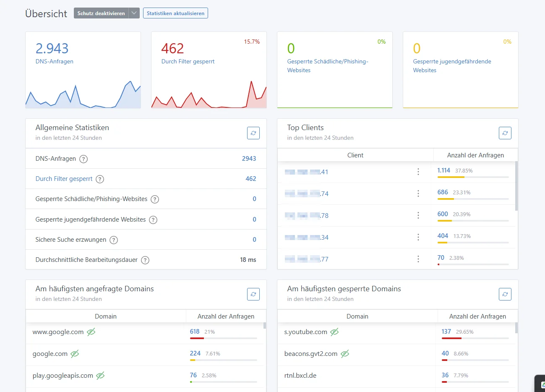Open the Durch Filter gesperrt link in statistics

click(64, 179)
